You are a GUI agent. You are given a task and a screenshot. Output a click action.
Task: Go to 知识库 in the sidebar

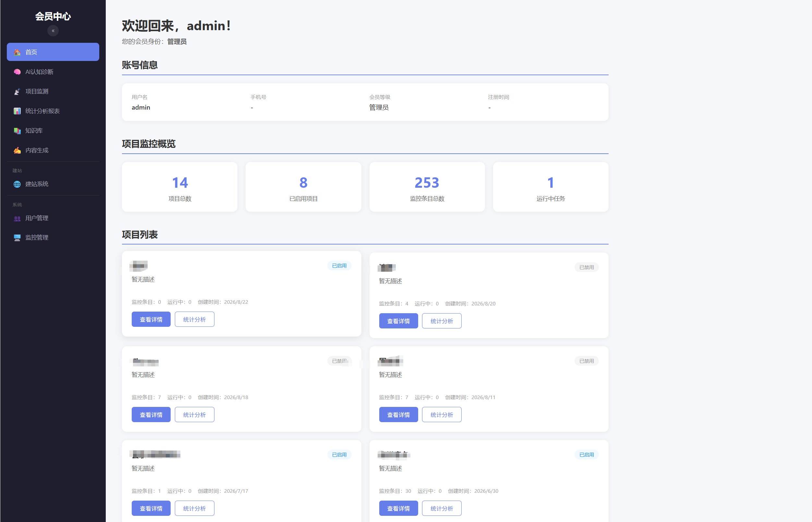tap(53, 131)
